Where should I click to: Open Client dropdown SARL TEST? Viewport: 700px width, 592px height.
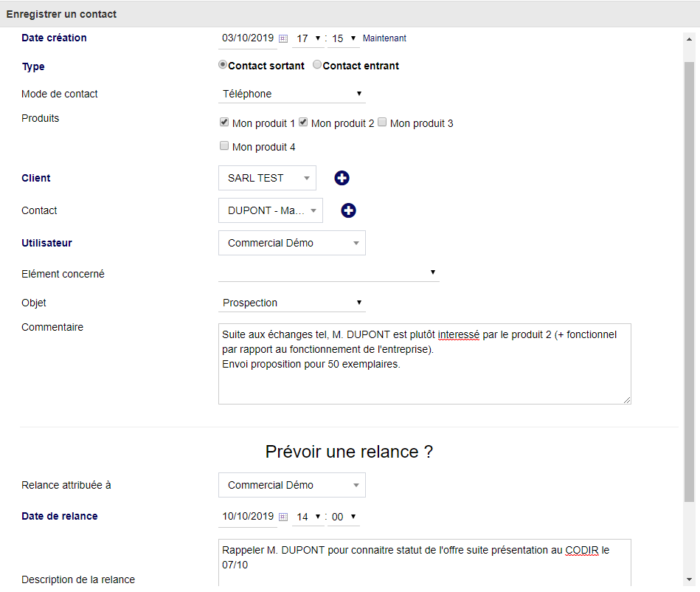(x=268, y=178)
